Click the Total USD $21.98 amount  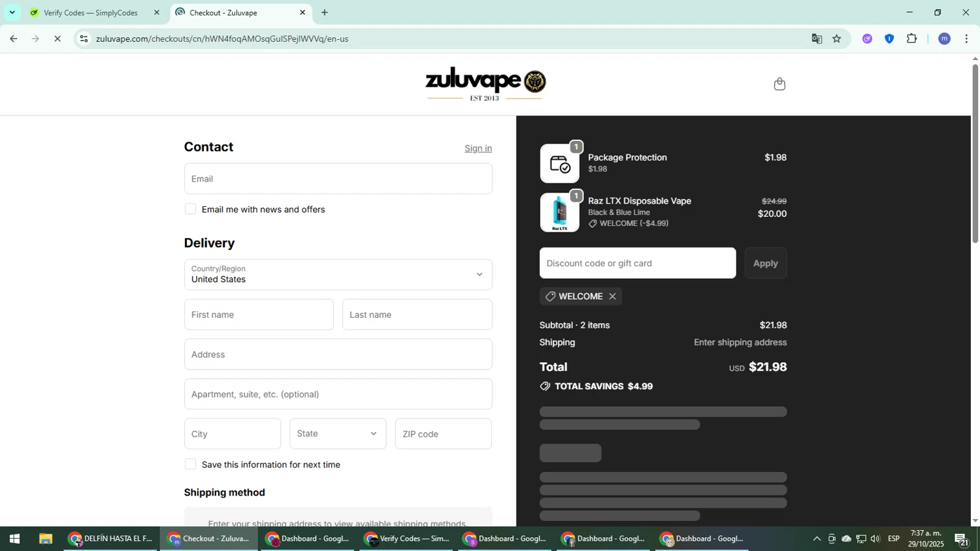click(758, 367)
